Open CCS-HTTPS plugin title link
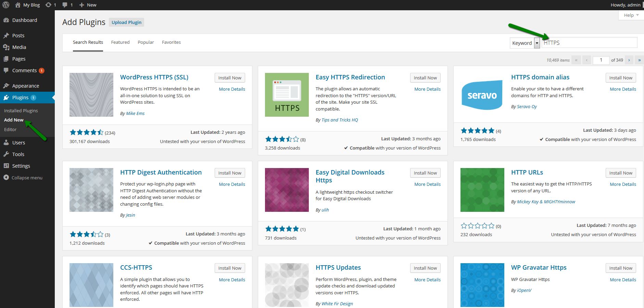Viewport: 644px width, 308px height. pyautogui.click(x=136, y=268)
